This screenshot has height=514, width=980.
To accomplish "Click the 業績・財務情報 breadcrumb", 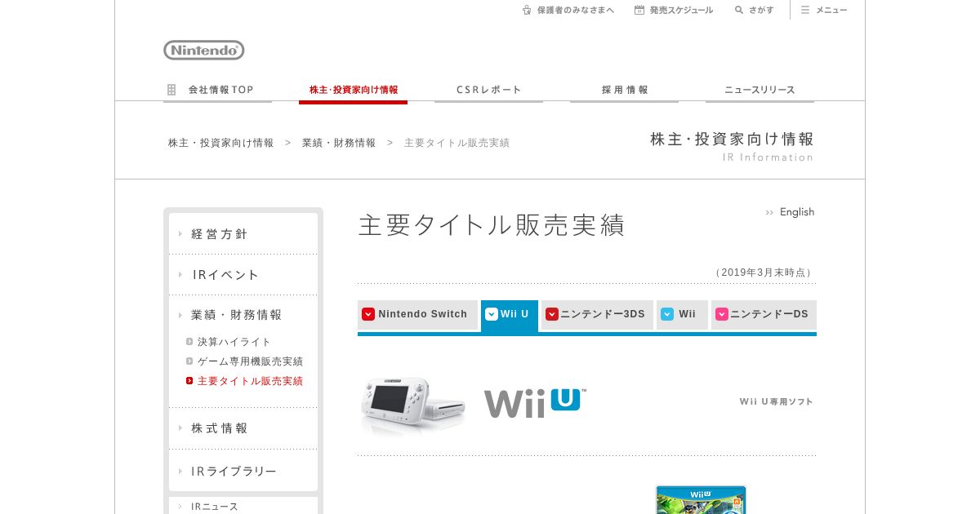I will coord(339,143).
